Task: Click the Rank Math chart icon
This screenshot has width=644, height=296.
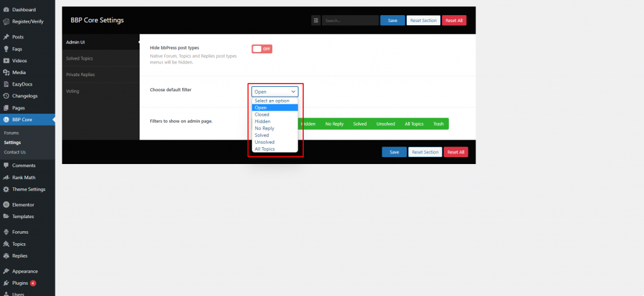Action: [6, 177]
